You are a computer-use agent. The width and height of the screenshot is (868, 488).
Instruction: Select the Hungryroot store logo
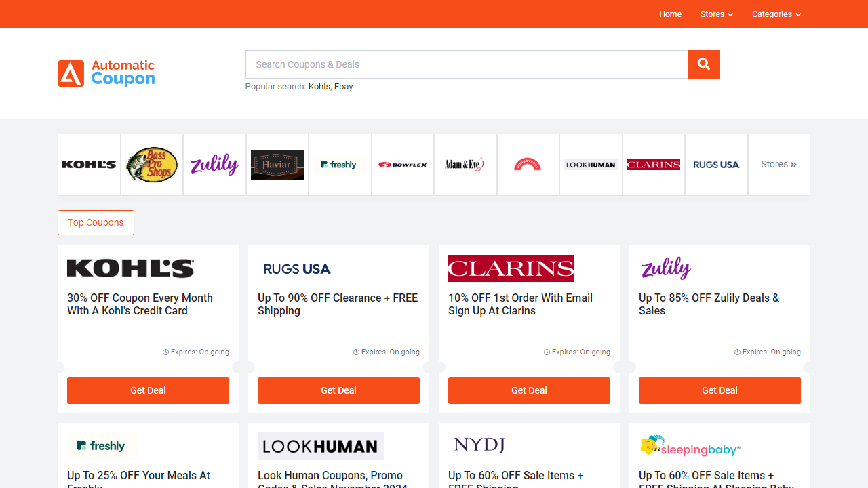(528, 164)
